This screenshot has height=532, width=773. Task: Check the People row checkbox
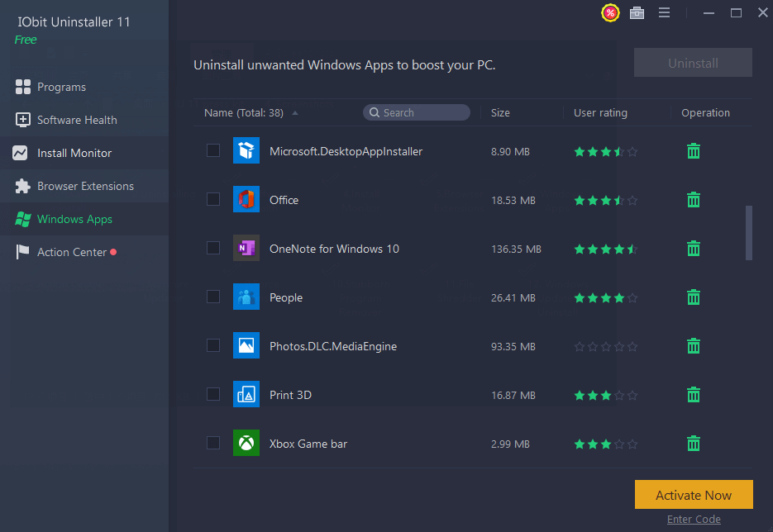(x=213, y=297)
